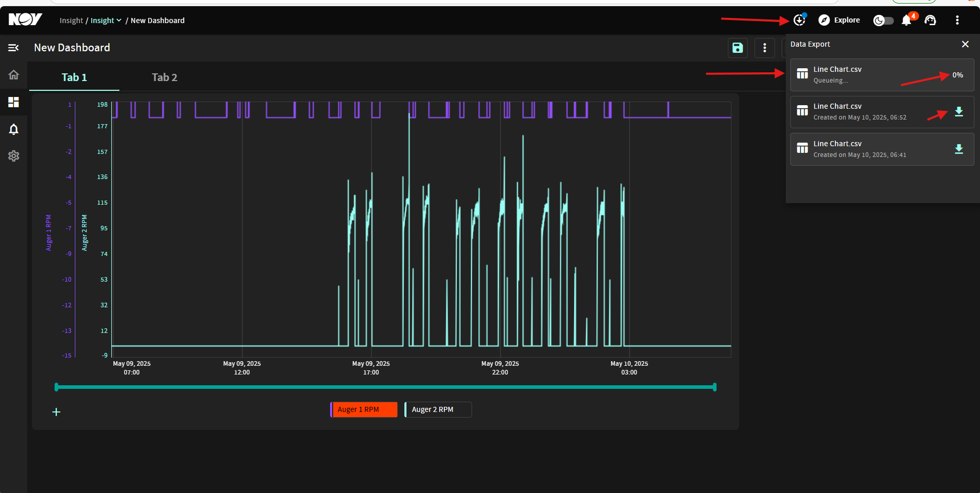Switch to Tab 2

(165, 77)
